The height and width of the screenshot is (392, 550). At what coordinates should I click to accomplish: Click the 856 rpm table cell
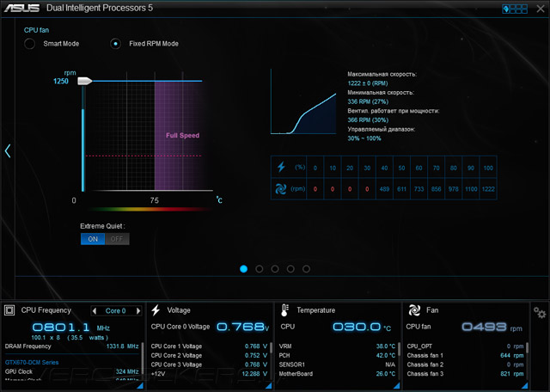click(436, 189)
